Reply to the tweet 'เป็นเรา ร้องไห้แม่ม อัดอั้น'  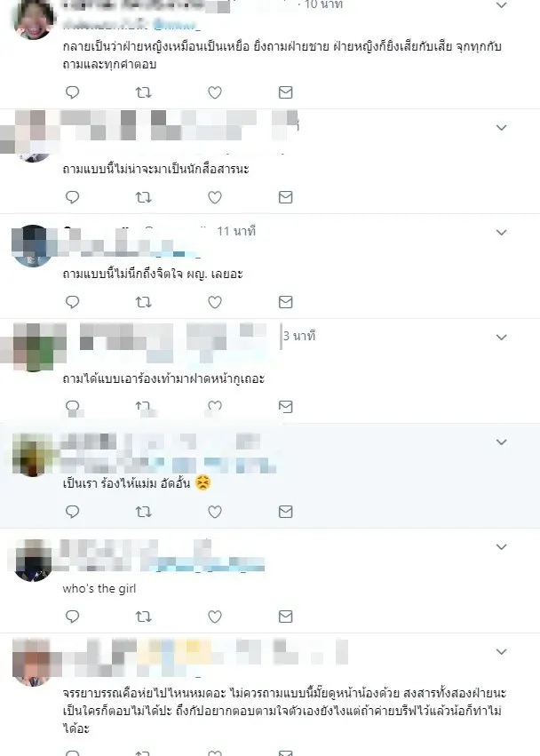(72, 512)
